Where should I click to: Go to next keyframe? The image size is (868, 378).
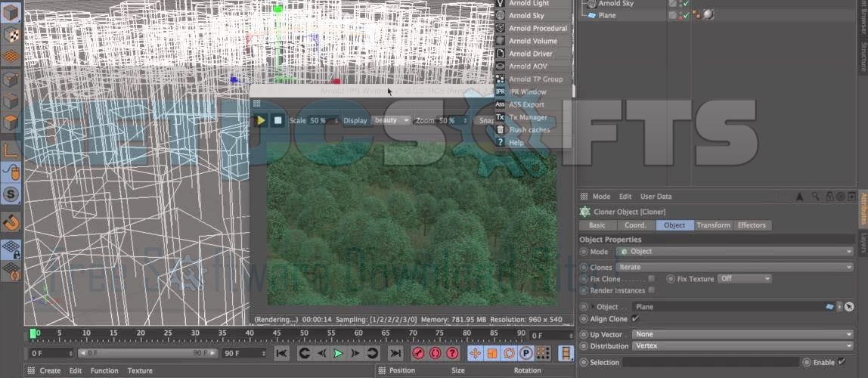coord(373,353)
